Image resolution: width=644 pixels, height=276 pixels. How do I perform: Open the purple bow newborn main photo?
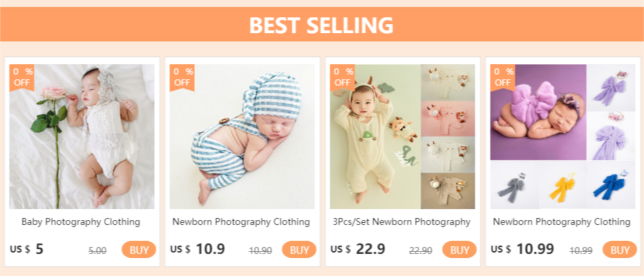click(x=538, y=112)
